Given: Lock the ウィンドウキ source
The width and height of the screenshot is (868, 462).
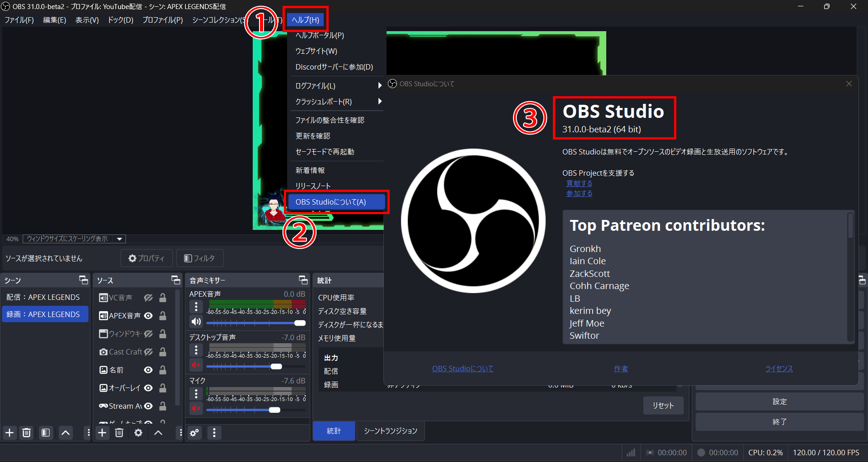Looking at the screenshot, I should click(x=163, y=334).
